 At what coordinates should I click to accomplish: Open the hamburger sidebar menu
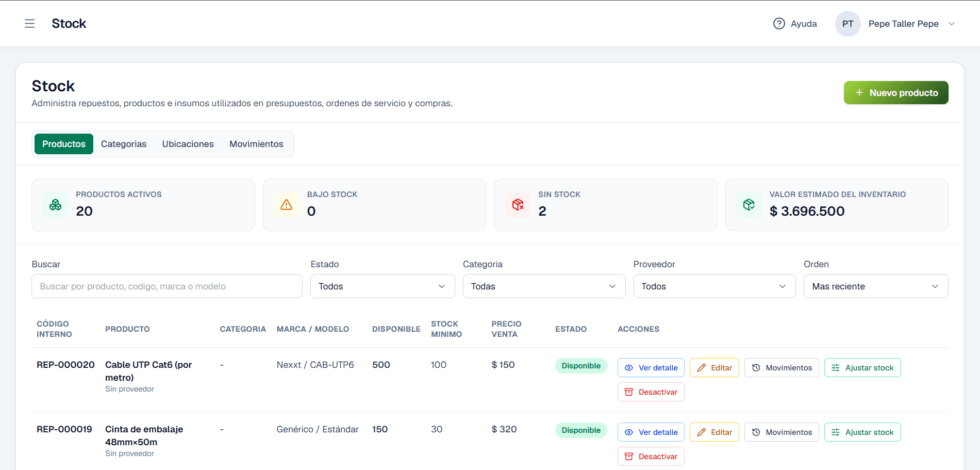[x=29, y=24]
